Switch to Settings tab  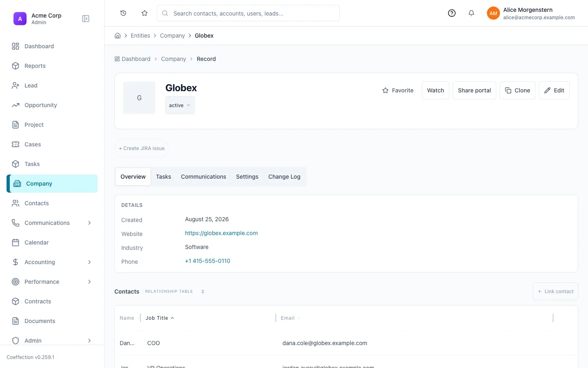[247, 177]
